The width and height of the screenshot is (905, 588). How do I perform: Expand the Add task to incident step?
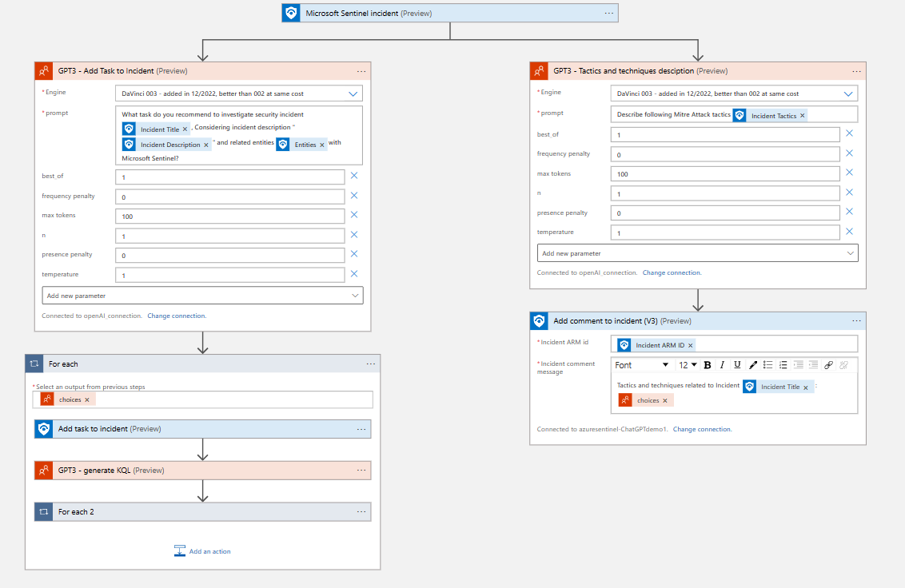[x=202, y=429]
